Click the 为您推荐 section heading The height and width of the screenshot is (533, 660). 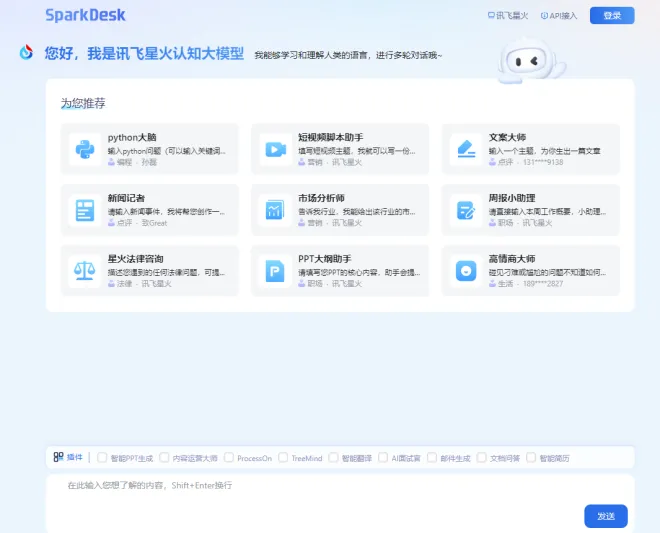click(83, 103)
